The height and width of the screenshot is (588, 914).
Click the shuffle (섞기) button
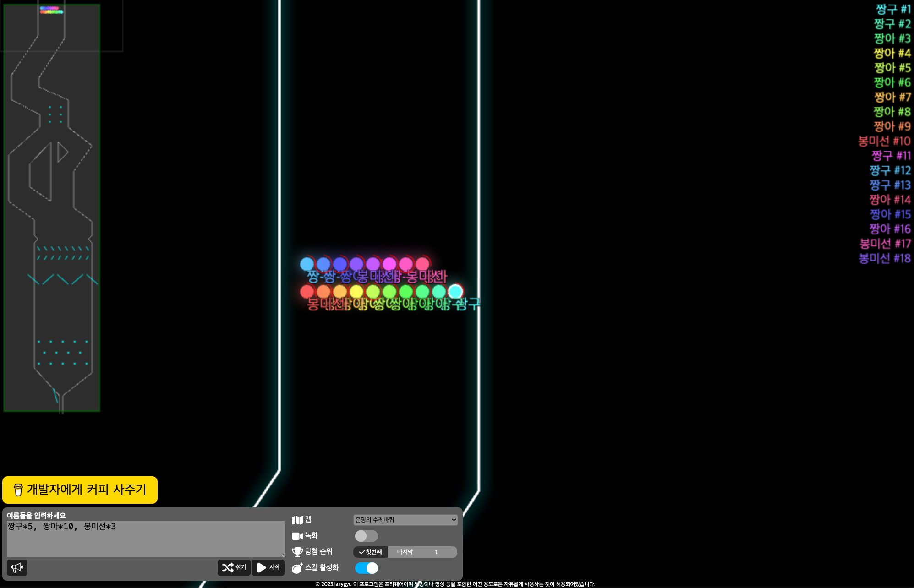point(234,567)
